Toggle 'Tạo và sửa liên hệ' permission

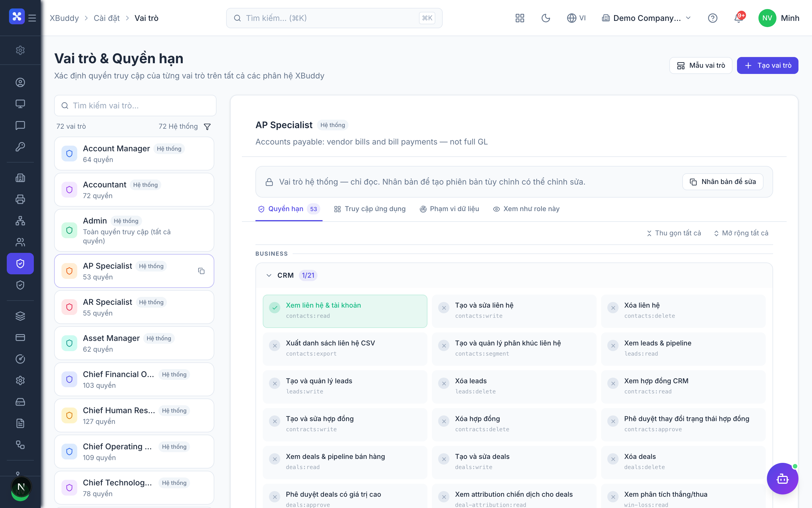click(x=514, y=311)
